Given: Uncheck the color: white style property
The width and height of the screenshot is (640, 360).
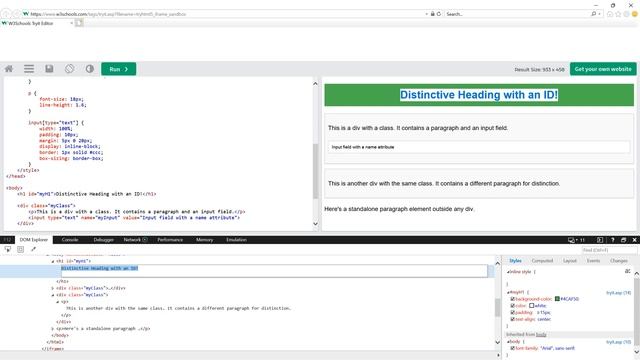Looking at the screenshot, I should pyautogui.click(x=513, y=305).
